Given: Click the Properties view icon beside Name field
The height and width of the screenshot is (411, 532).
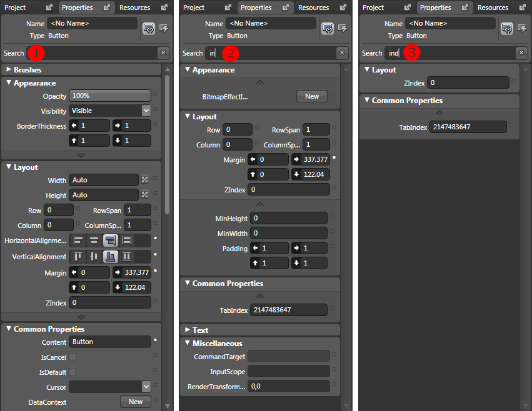Looking at the screenshot, I should [x=148, y=28].
